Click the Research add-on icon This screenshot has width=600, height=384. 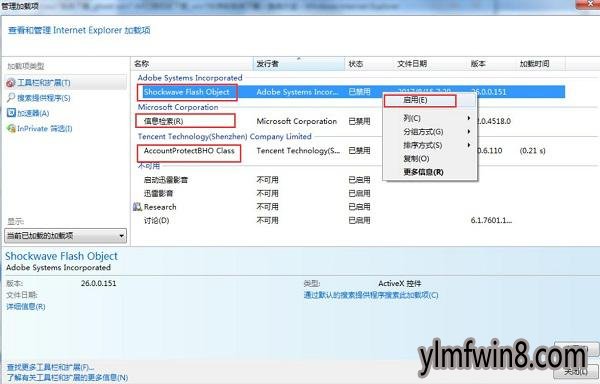point(137,207)
